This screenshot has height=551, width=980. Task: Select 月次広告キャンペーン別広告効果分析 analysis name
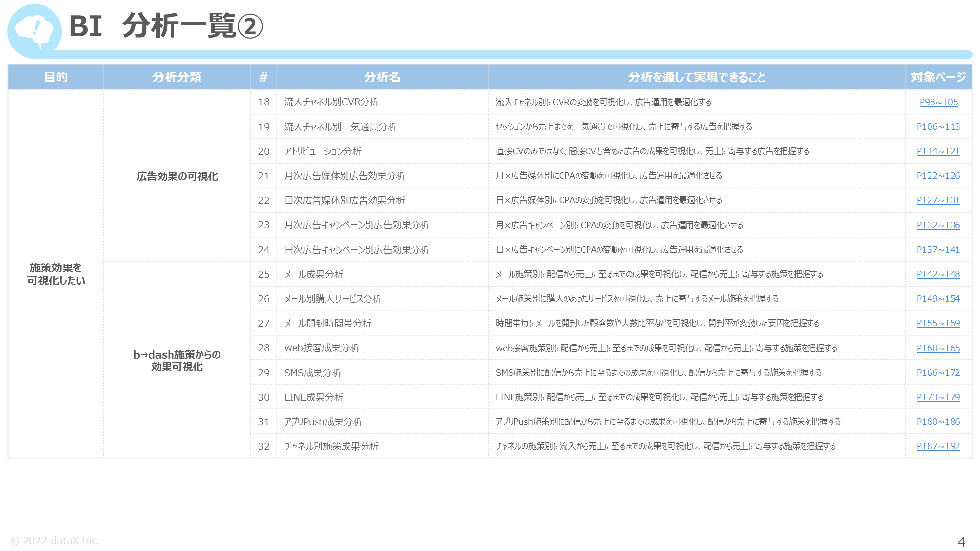coord(357,225)
